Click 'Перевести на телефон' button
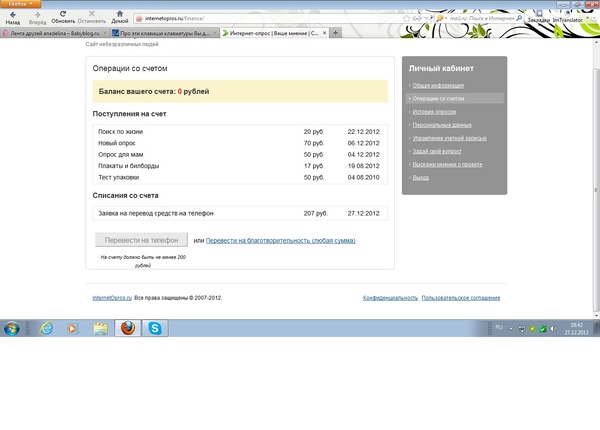Screen dimensions: 600x430 (141, 240)
